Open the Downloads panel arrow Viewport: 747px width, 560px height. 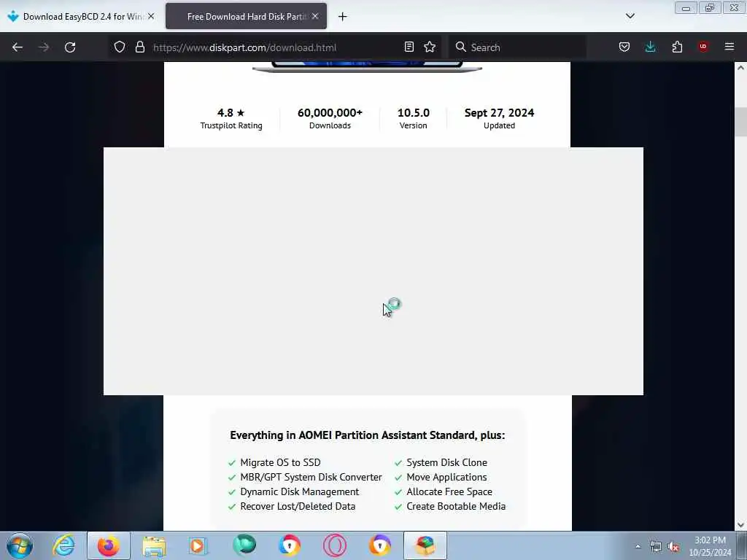[650, 47]
